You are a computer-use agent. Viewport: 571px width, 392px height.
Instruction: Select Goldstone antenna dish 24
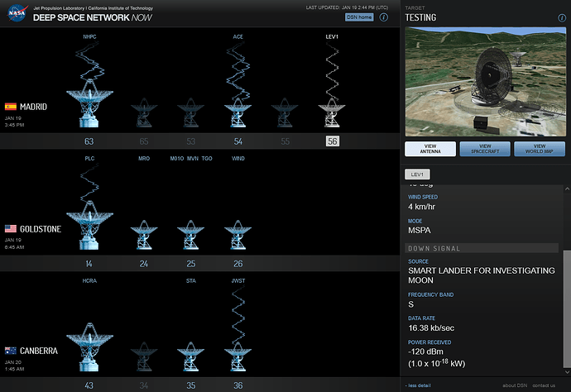144,235
